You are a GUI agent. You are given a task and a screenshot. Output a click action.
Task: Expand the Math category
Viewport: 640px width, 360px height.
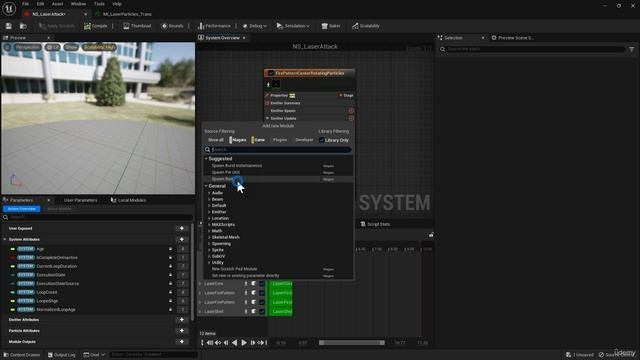(209, 231)
